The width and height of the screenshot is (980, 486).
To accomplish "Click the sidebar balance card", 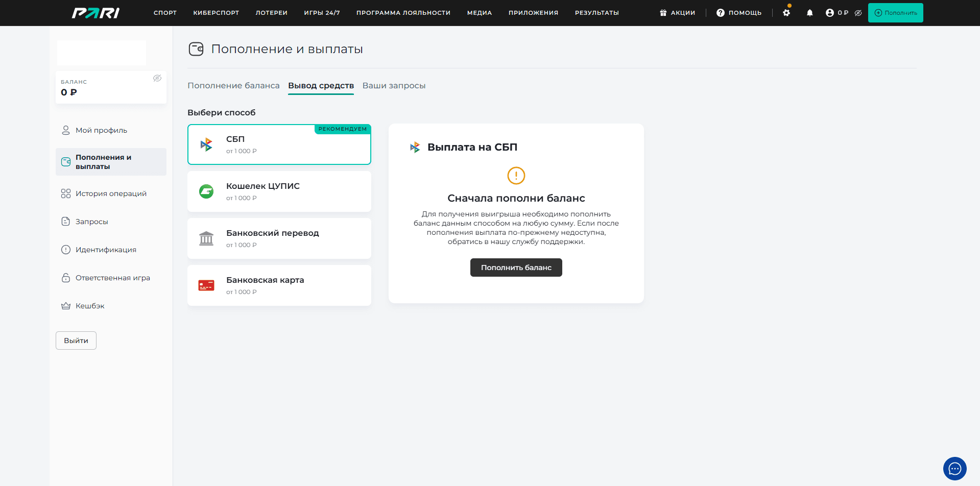I will 111,87.
